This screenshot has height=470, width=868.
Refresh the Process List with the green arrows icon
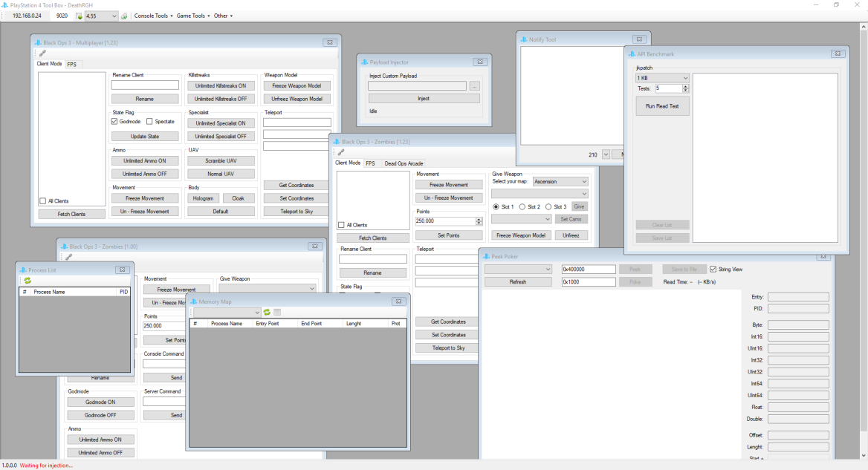click(x=27, y=281)
